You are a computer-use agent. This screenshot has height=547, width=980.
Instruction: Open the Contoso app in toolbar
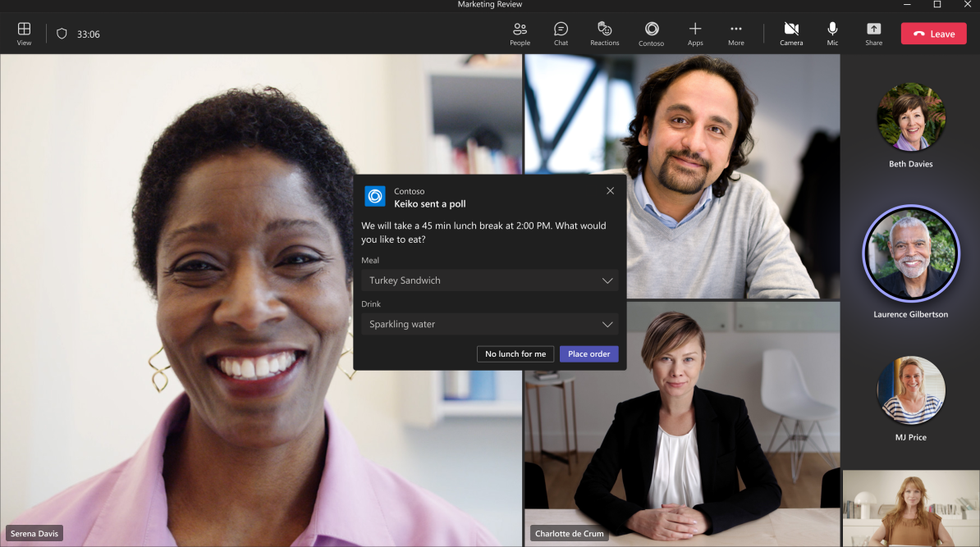(651, 34)
